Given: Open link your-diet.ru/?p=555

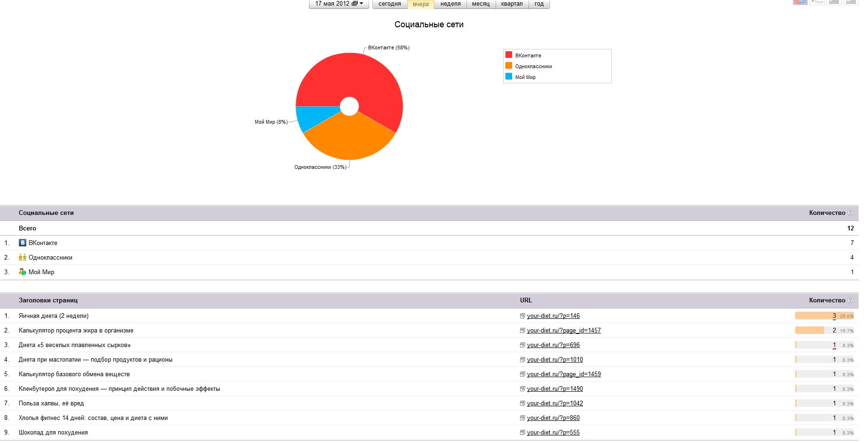Looking at the screenshot, I should tap(553, 433).
